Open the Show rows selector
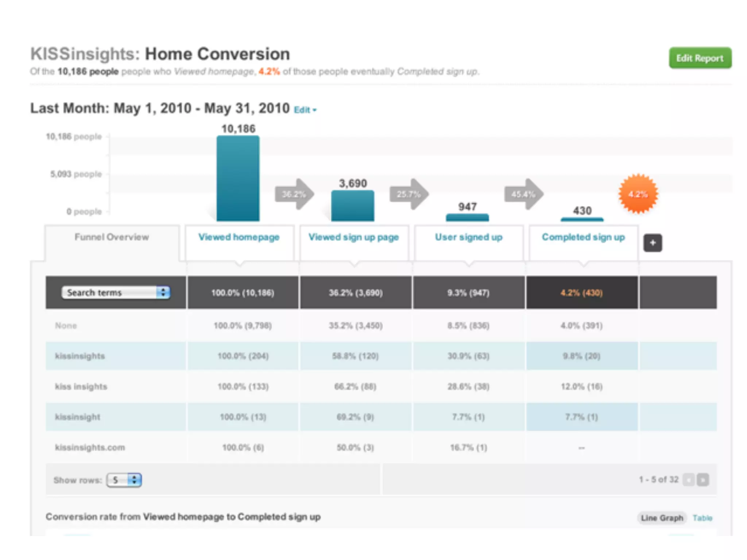Viewport: 747px width, 560px height. coord(124,480)
